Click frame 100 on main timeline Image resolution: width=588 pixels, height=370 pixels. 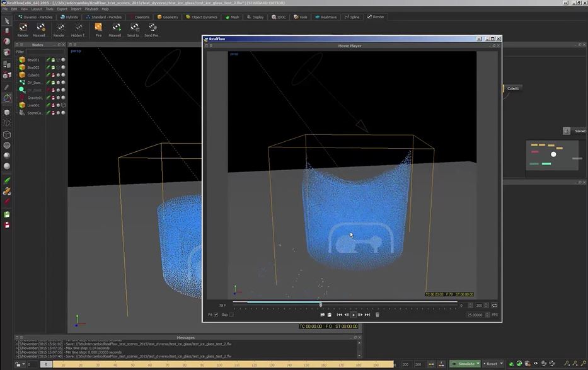pyautogui.click(x=219, y=364)
